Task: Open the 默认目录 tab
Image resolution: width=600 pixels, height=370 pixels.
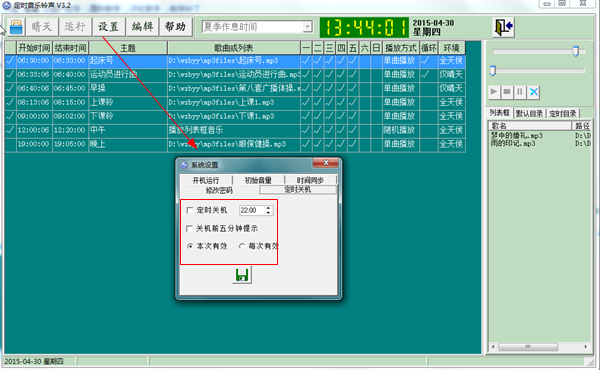Action: tap(530, 113)
